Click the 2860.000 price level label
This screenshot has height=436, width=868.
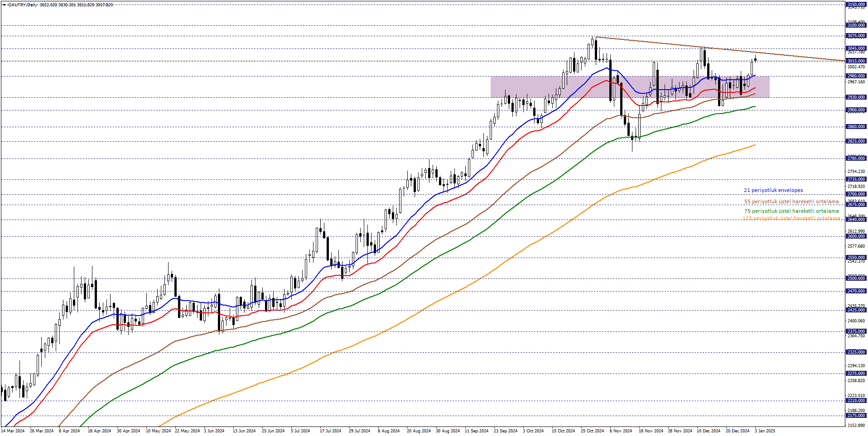tap(856, 127)
